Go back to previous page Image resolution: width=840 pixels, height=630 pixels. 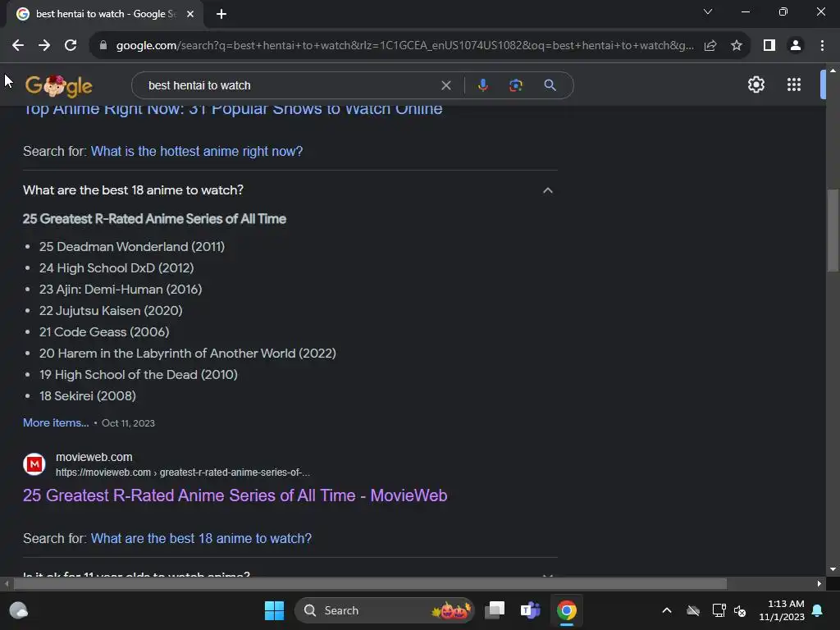tap(18, 46)
